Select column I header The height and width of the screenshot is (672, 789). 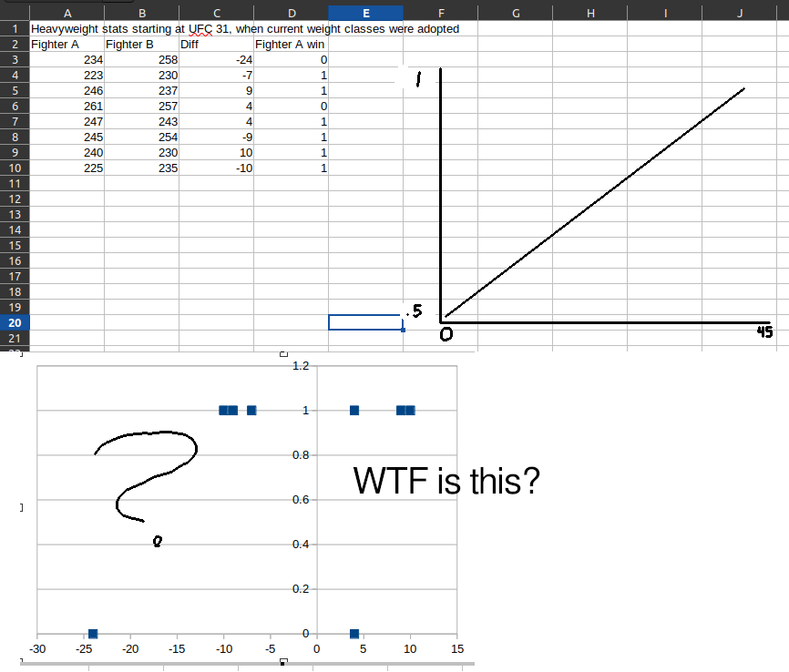coord(665,13)
